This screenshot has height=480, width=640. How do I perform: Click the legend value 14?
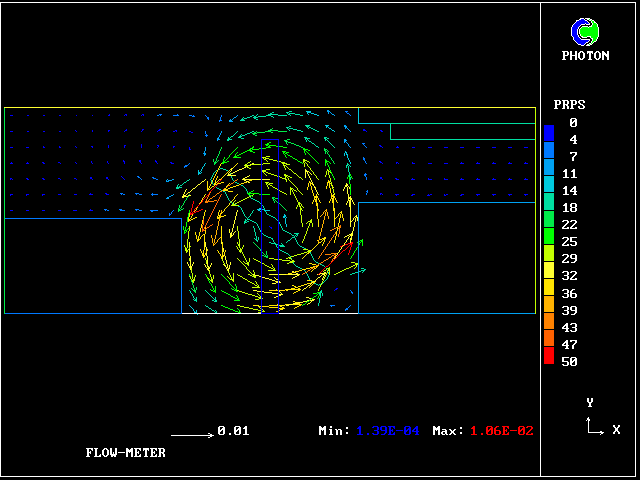[569, 190]
